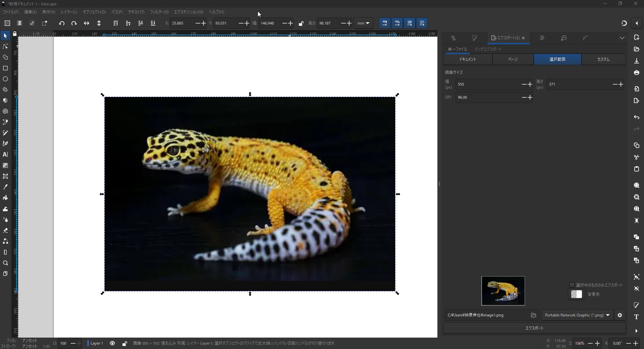Choose the Spiral tool
This screenshot has height=349, width=644.
click(x=5, y=111)
